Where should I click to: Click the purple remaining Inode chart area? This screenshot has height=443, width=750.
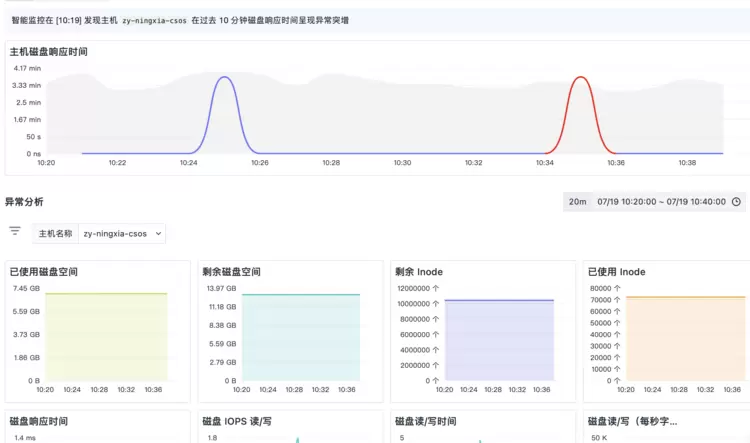498,340
